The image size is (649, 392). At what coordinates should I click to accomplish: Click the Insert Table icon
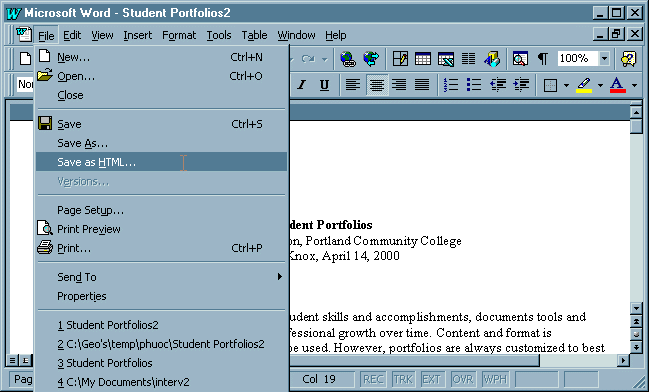point(423,59)
